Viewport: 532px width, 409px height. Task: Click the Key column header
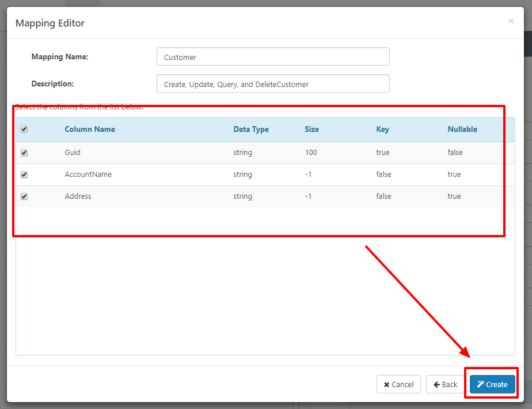coord(382,129)
